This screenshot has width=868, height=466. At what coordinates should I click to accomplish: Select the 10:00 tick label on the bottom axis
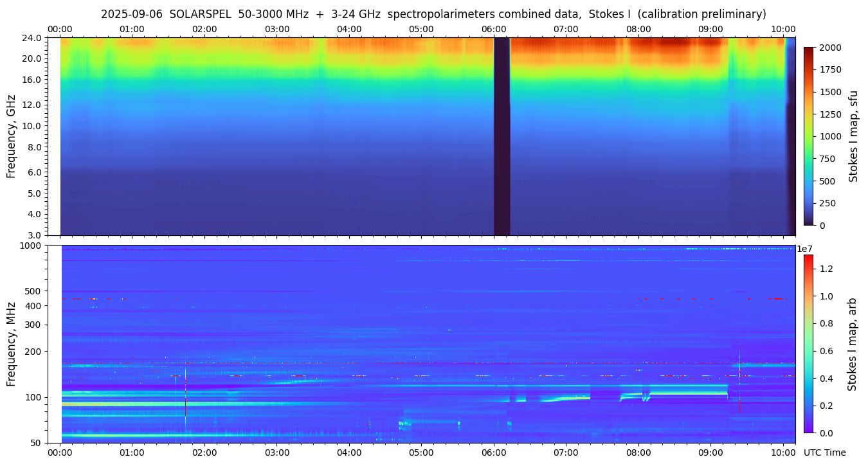[782, 453]
